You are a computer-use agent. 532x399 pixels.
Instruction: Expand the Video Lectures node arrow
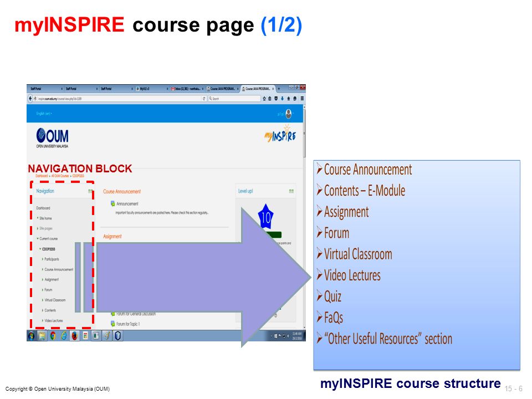pyautogui.click(x=43, y=320)
